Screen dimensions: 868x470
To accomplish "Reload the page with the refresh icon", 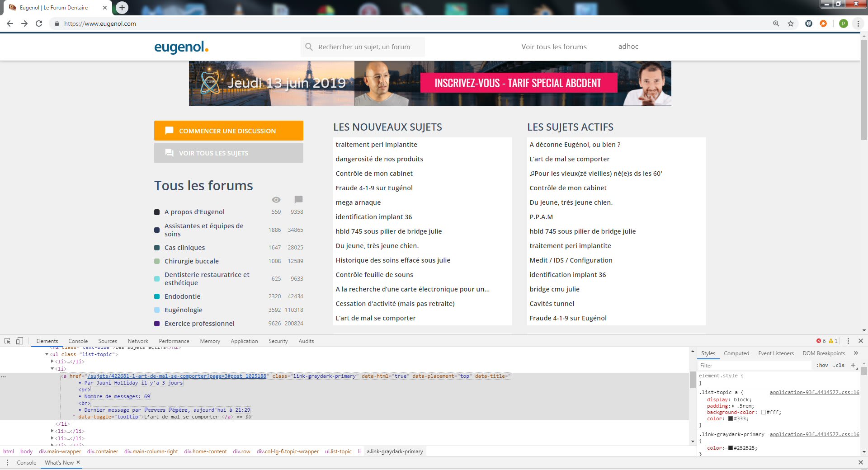I will tap(39, 23).
